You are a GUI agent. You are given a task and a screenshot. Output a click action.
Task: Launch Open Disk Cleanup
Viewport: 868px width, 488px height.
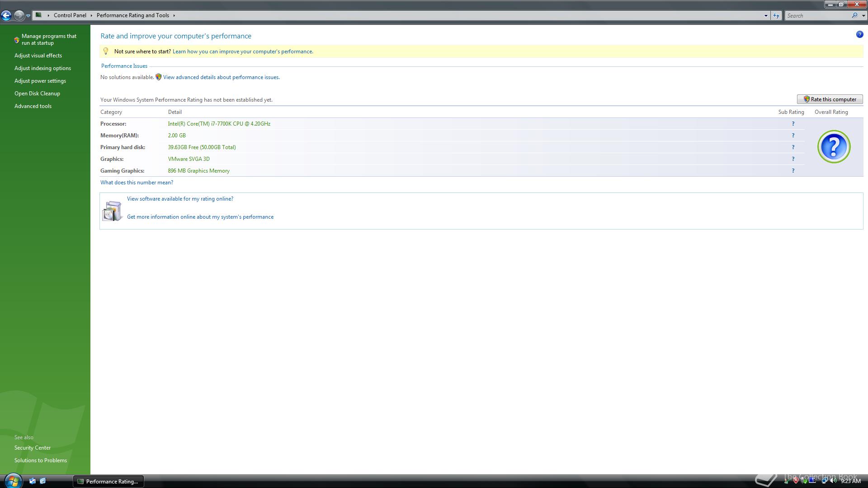(37, 94)
